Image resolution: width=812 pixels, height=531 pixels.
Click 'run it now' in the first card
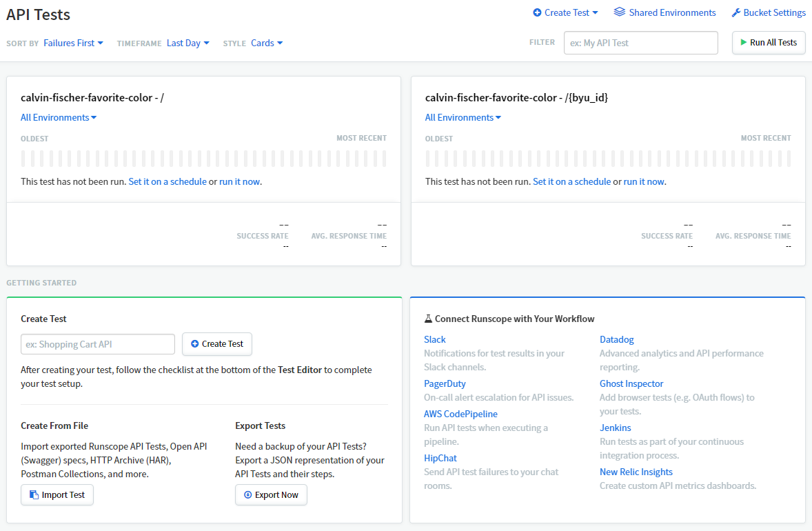pos(239,182)
